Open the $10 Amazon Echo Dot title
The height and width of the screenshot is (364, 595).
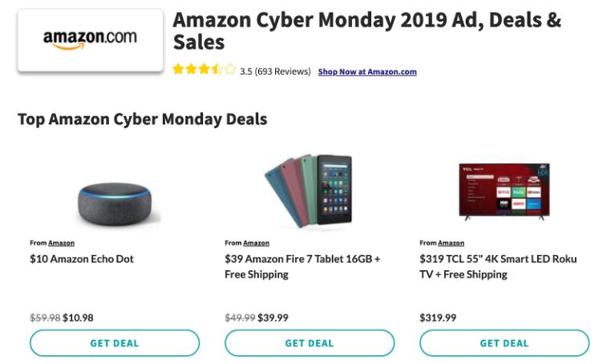click(x=82, y=259)
